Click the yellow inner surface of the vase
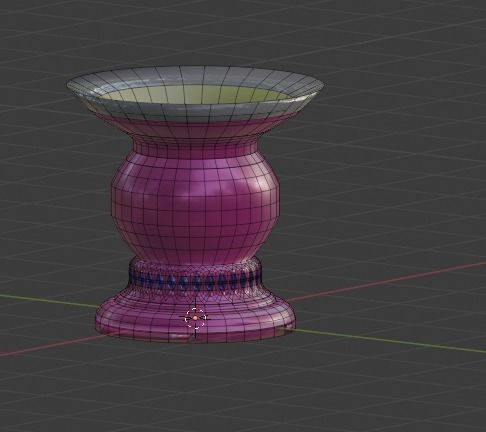Screen dimensions: 486x432 [x=196, y=94]
